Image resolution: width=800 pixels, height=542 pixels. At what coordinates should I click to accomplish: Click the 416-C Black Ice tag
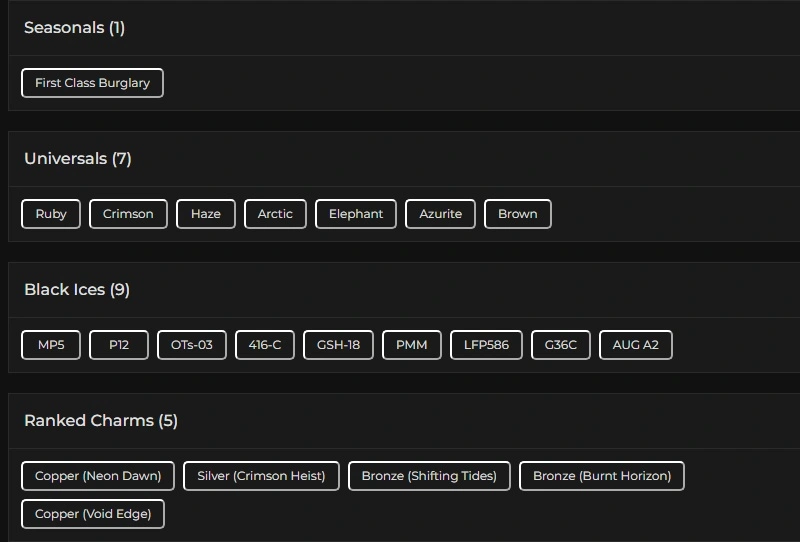point(265,345)
